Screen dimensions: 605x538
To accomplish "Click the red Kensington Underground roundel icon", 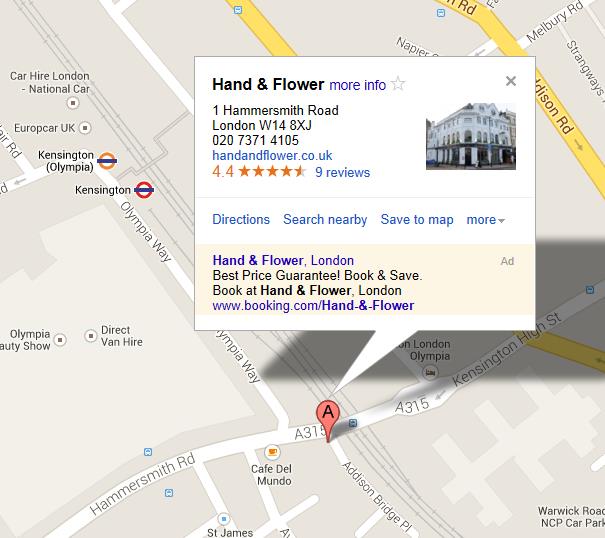I will coord(144,190).
